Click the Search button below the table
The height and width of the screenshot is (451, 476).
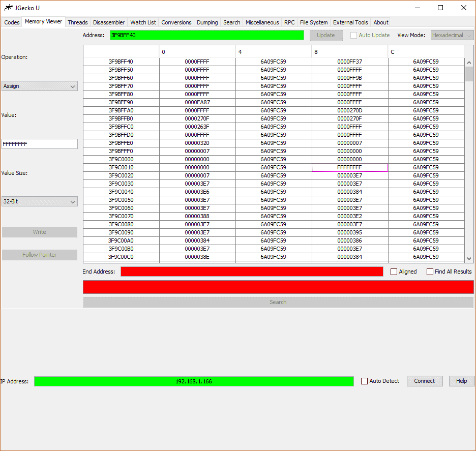[278, 303]
